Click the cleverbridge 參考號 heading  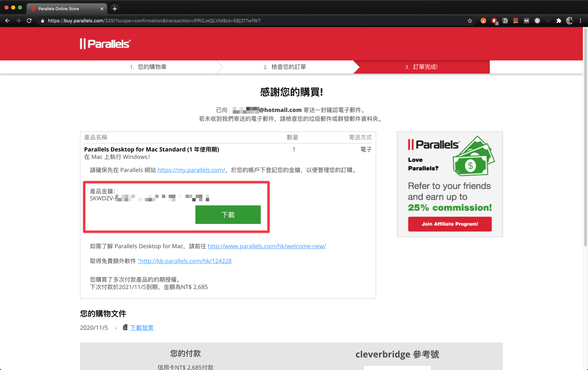tap(397, 354)
